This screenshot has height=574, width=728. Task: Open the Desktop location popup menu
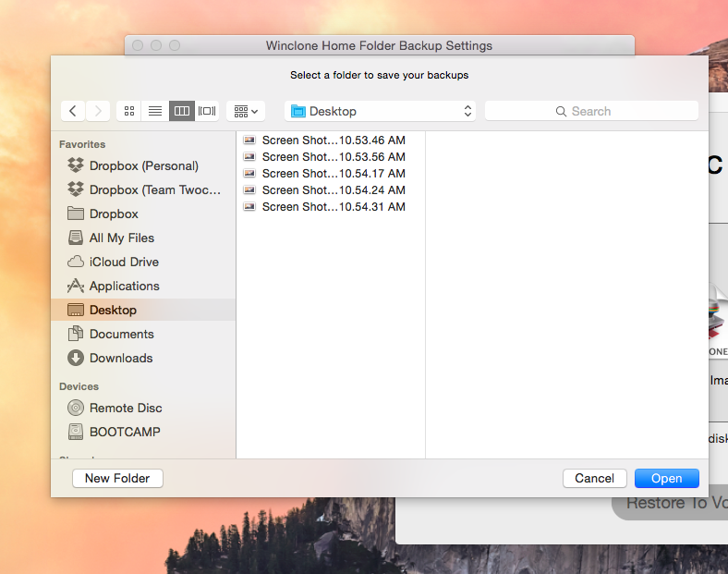[x=380, y=111]
